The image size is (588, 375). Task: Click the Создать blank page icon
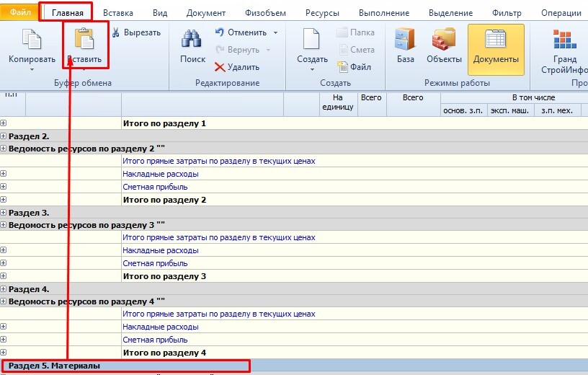311,39
